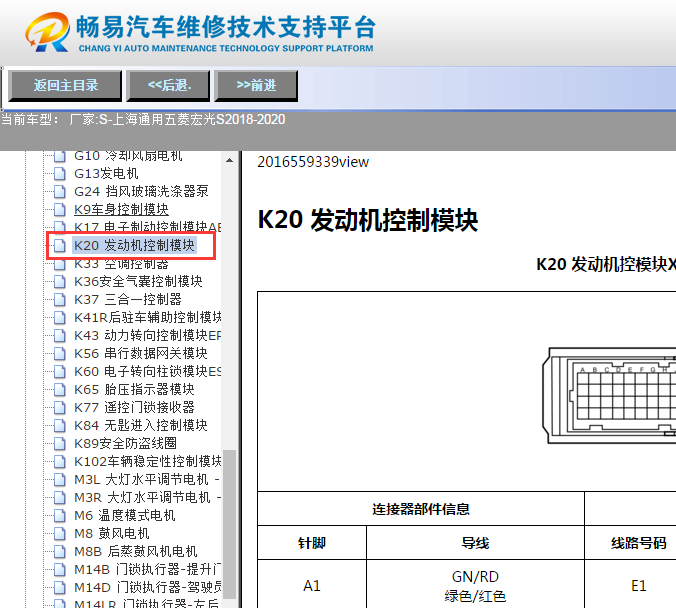Viewport: 676px width, 608px height.
Task: Open K84 无匙进入控制模块 entry
Action: tap(141, 426)
